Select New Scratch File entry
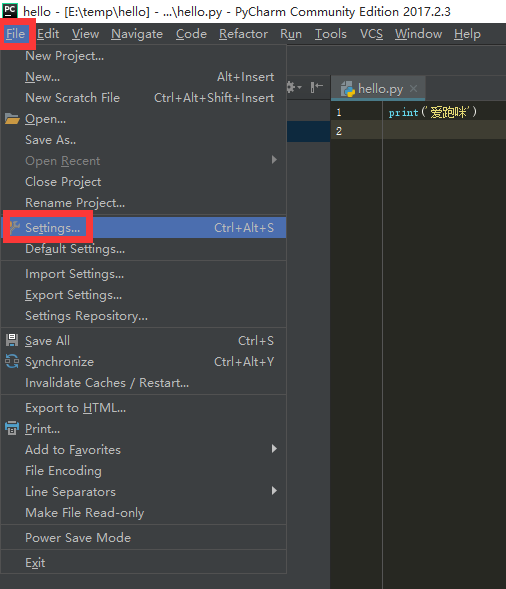Viewport: 506px width, 589px height. pos(143,98)
